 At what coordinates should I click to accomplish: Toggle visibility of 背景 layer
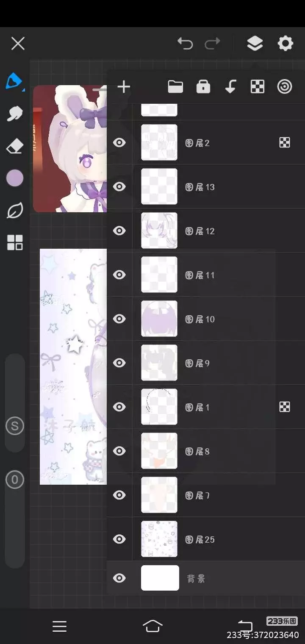point(119,578)
